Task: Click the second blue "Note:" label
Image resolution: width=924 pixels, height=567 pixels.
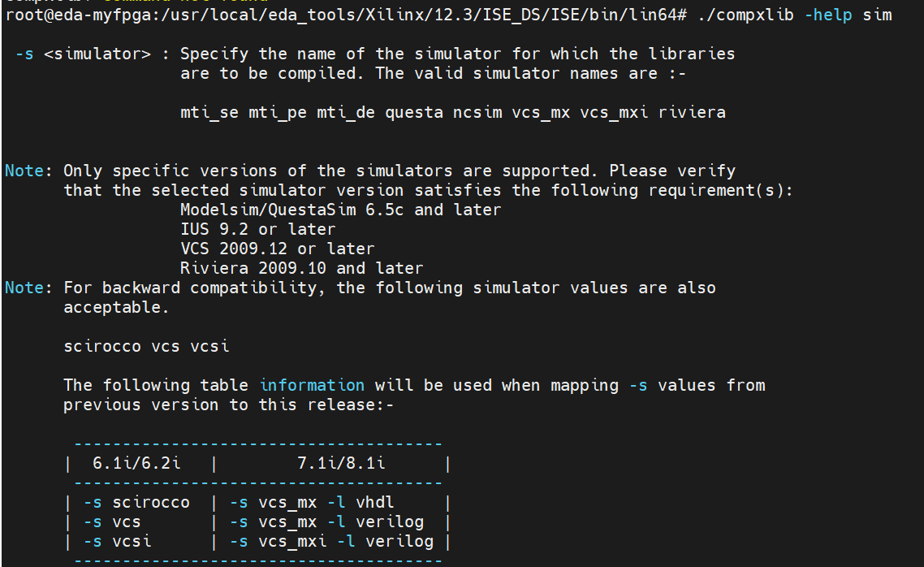Action: (x=28, y=288)
